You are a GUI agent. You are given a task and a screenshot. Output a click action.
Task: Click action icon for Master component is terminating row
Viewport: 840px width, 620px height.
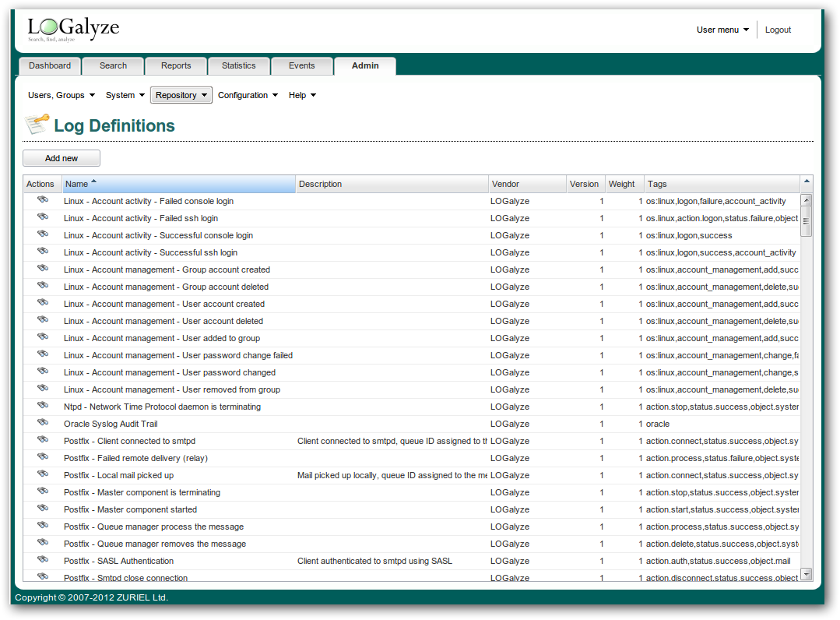click(43, 491)
